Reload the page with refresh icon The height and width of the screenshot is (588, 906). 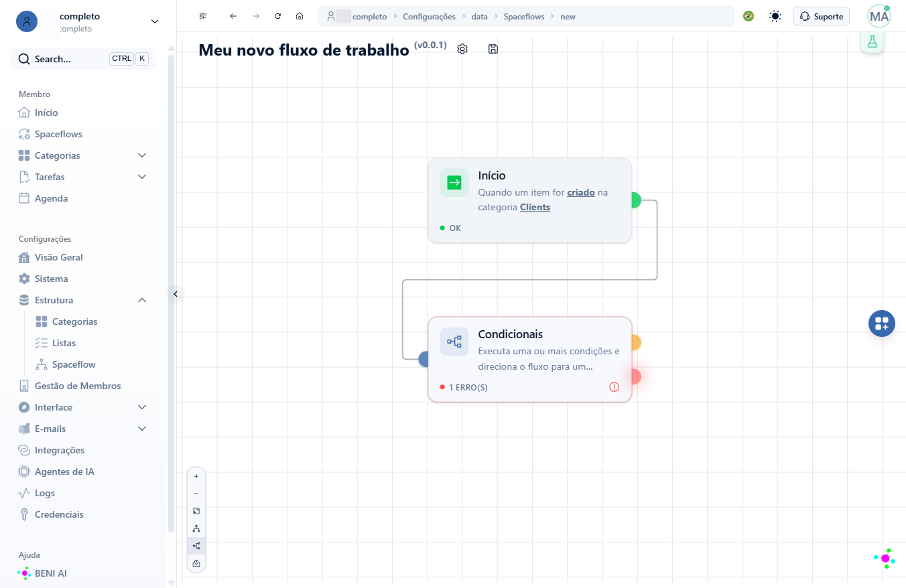tap(277, 16)
